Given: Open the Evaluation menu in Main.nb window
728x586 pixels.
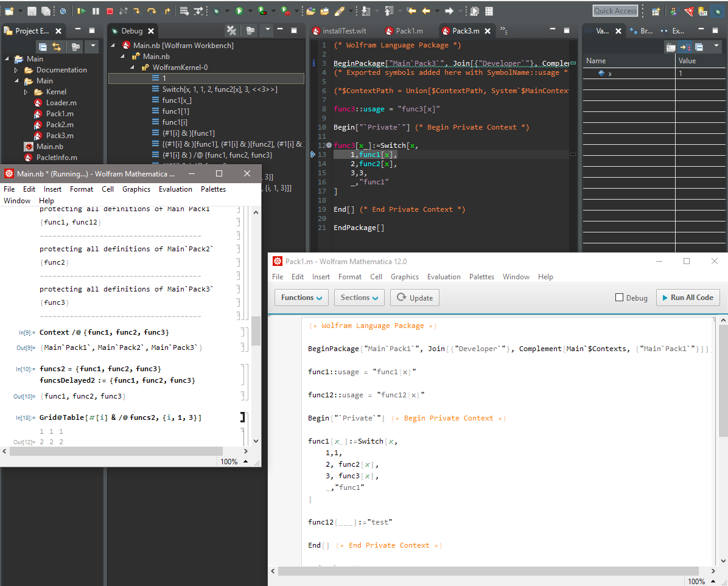Looking at the screenshot, I should coord(175,189).
